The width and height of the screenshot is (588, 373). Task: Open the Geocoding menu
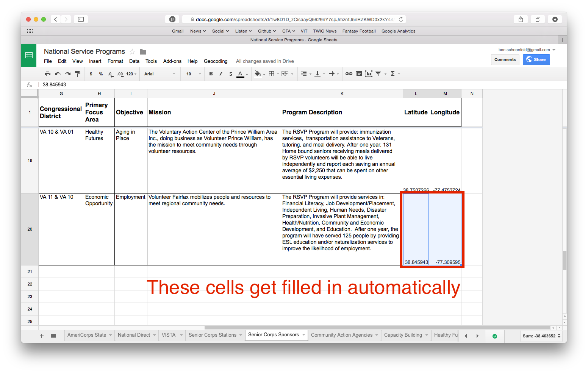pos(216,61)
